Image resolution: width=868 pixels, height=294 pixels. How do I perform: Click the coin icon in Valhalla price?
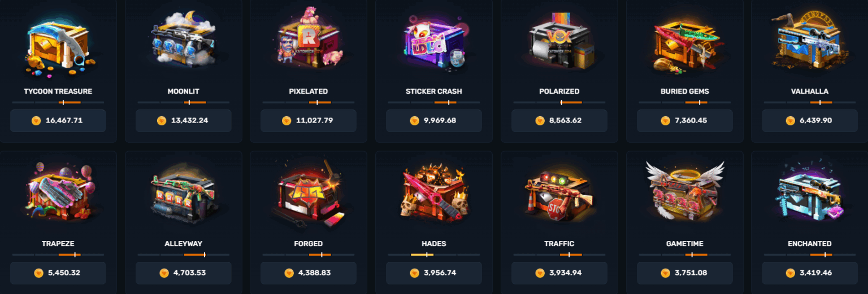click(x=790, y=121)
